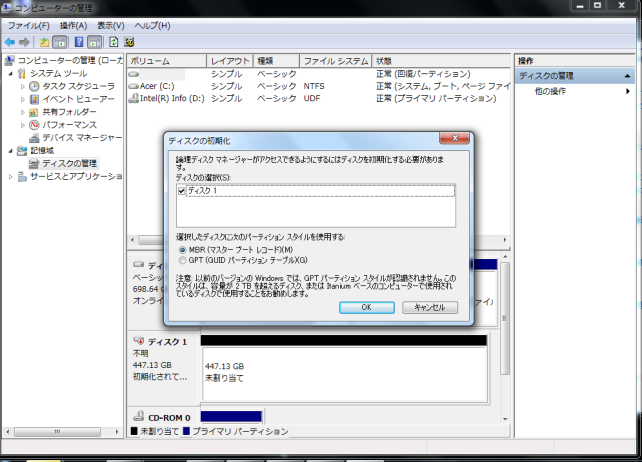Toggle the action pane toolbar icon
642x462 pixels.
point(95,42)
